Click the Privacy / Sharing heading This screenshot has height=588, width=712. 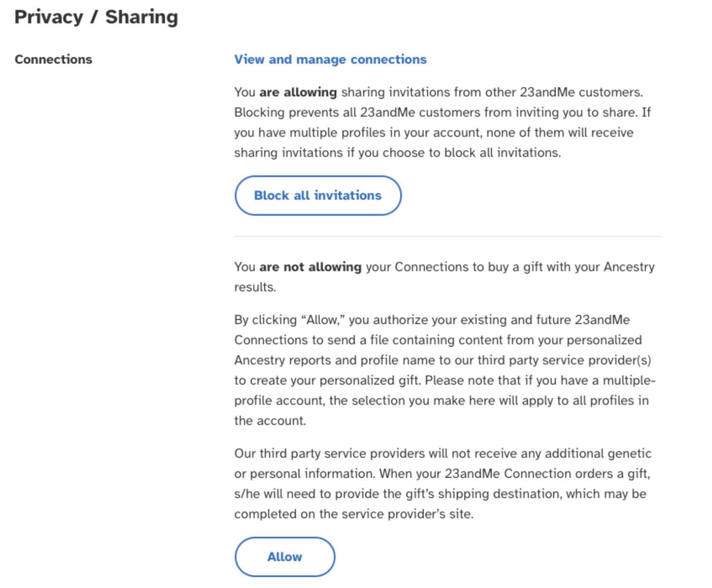(x=96, y=17)
